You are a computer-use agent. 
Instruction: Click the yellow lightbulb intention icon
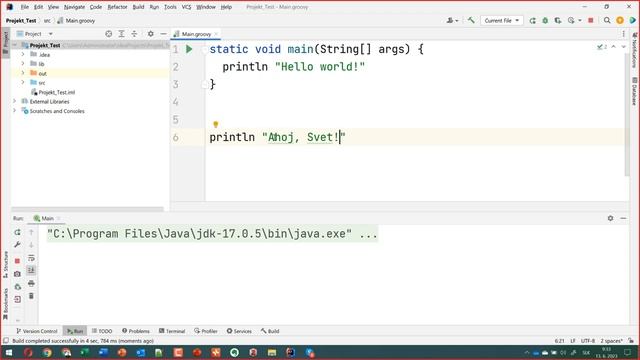(216, 124)
